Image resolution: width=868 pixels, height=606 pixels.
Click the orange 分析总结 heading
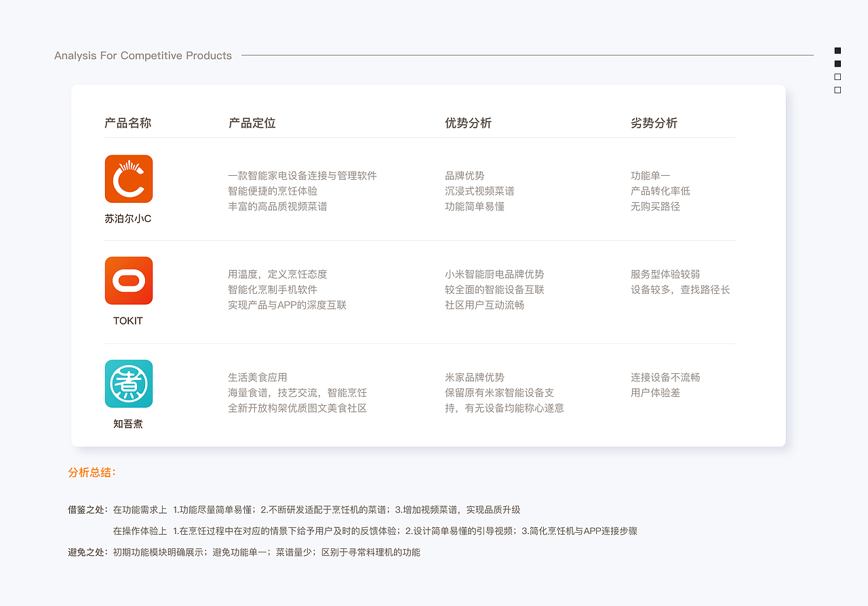tap(92, 472)
